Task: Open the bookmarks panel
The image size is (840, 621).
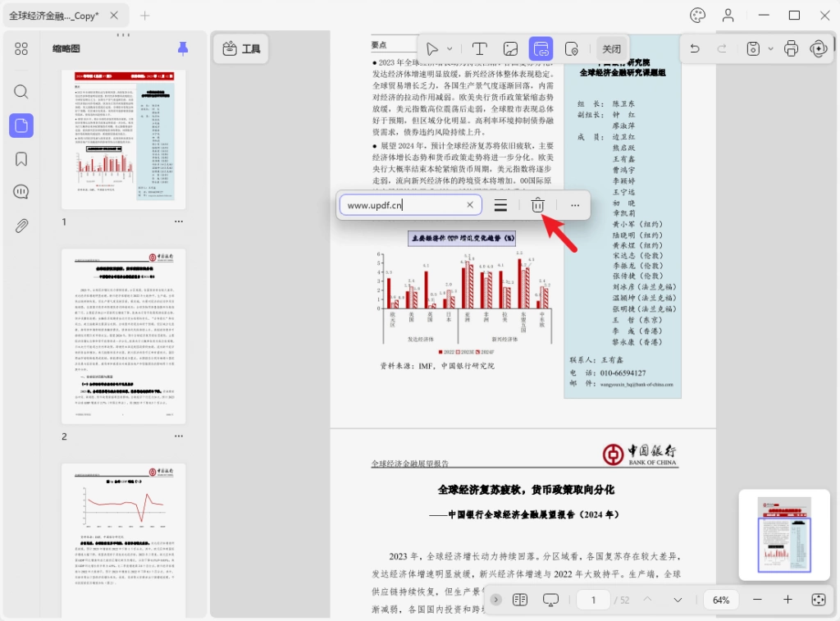Action: pyautogui.click(x=21, y=159)
